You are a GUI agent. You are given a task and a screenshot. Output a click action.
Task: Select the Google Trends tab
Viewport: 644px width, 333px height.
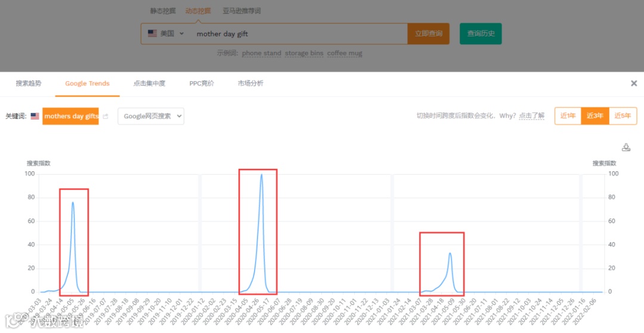[x=87, y=84]
